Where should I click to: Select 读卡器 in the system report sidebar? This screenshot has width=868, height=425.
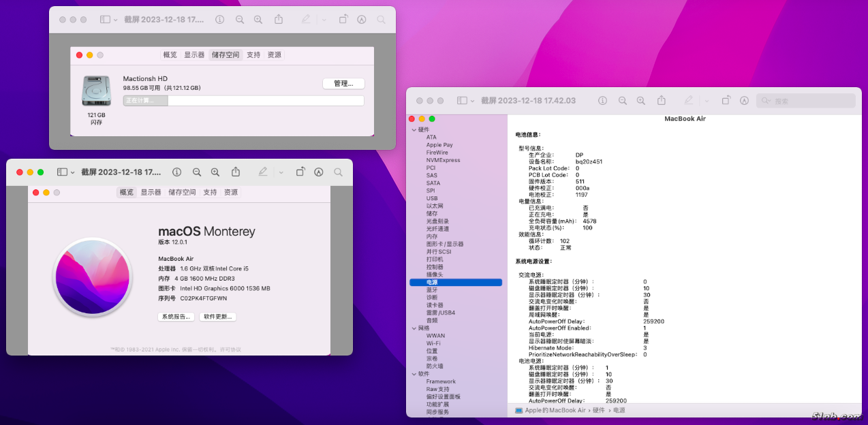coord(435,305)
